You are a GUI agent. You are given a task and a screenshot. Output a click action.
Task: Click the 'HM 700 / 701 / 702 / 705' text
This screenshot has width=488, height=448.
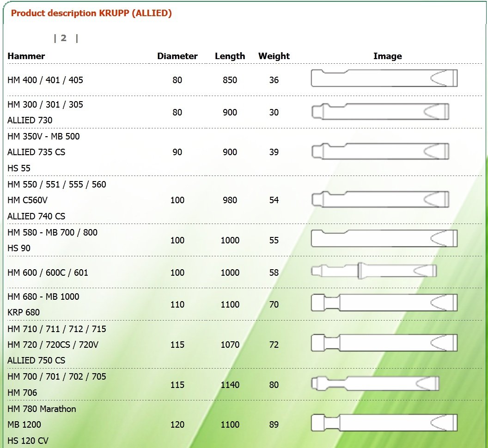[x=57, y=376]
